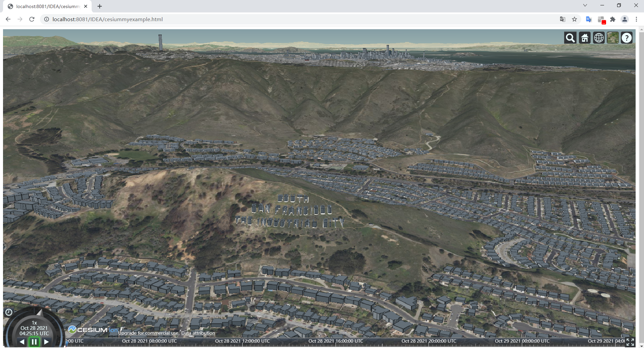644x348 pixels.
Task: Open Chrome profile avatar
Action: tap(625, 19)
